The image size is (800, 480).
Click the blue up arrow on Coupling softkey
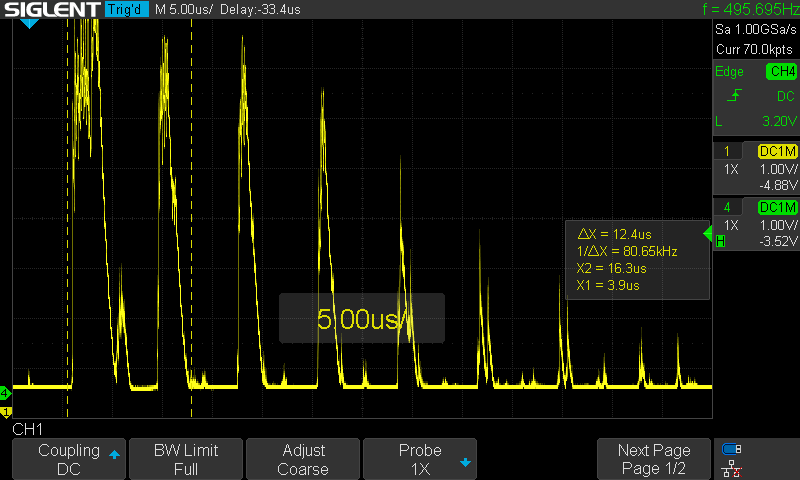[x=114, y=454]
